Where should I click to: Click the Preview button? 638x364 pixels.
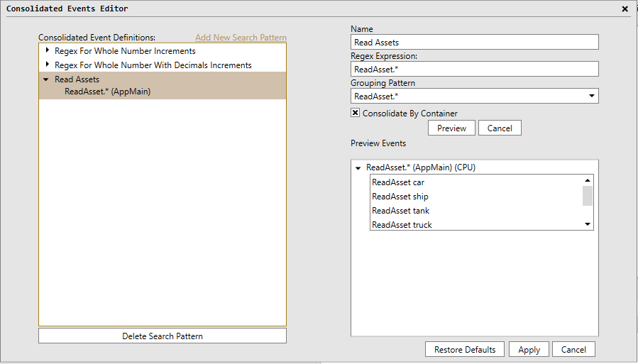pyautogui.click(x=451, y=128)
